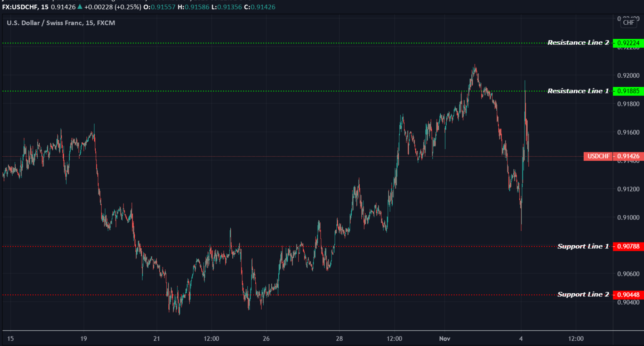Viewport: 644px width, 346px height.
Task: Click the Nov label on time axis
Action: pyautogui.click(x=445, y=338)
